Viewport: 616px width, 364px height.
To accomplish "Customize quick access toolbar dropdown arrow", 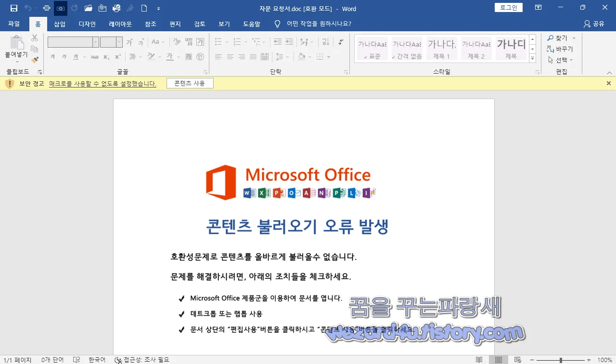I will [x=159, y=8].
